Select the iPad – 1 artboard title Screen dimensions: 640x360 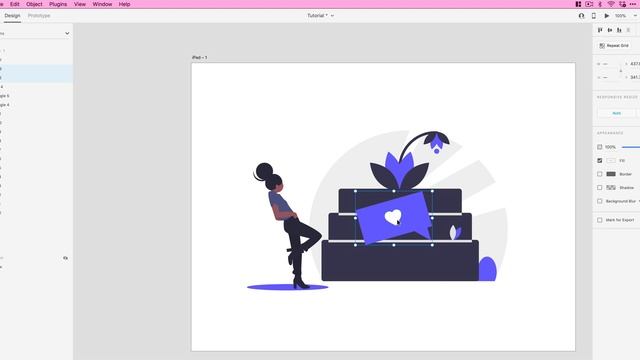point(200,58)
